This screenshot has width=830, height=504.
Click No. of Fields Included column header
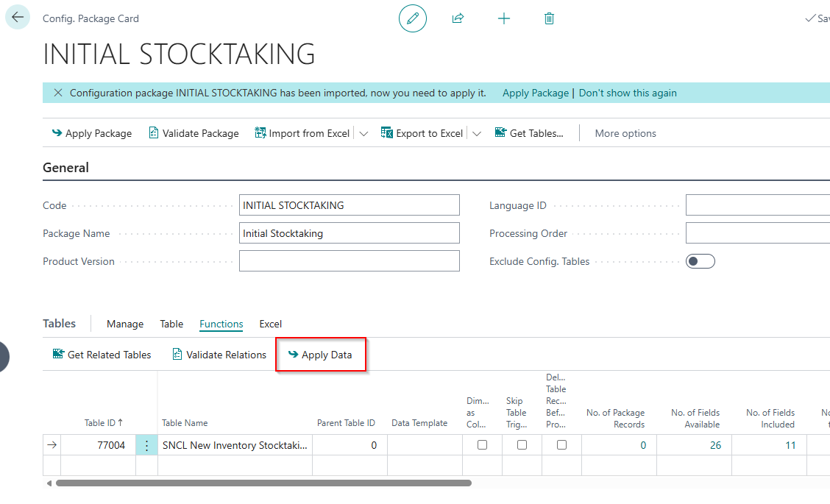(x=770, y=418)
